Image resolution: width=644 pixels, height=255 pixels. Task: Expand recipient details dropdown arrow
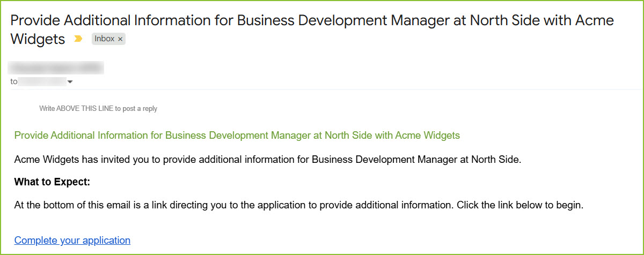pos(70,82)
